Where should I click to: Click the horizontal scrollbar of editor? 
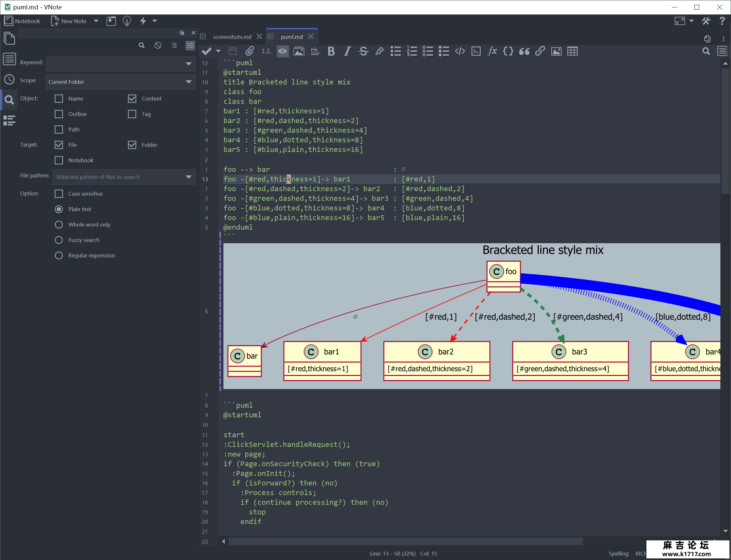point(405,541)
